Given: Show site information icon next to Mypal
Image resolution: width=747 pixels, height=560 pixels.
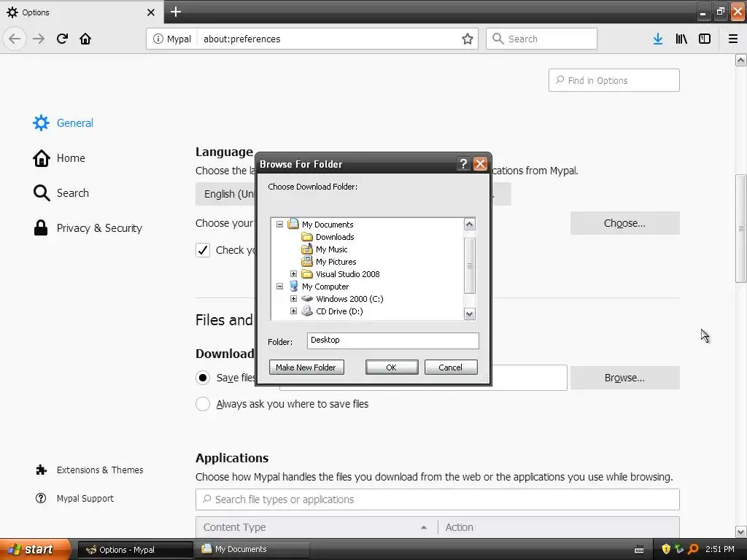Looking at the screenshot, I should [158, 39].
